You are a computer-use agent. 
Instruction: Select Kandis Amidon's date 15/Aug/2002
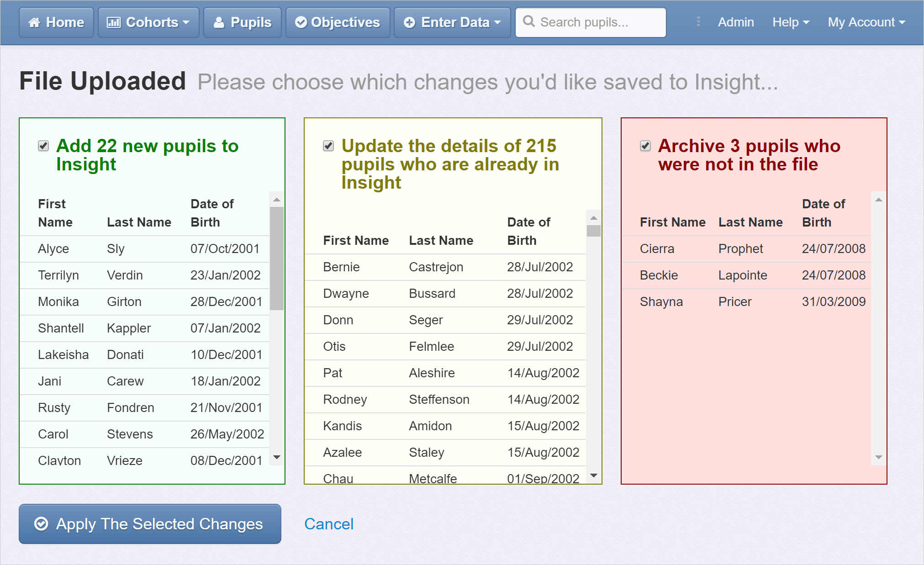(x=543, y=426)
